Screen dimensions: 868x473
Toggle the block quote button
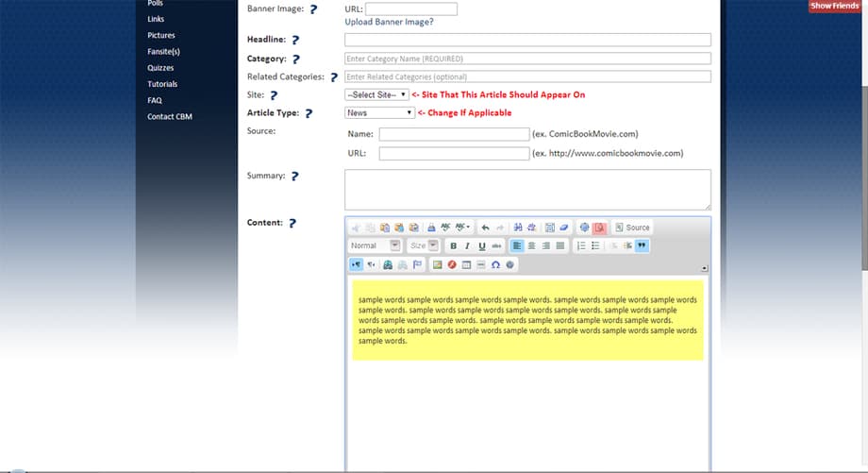point(642,245)
